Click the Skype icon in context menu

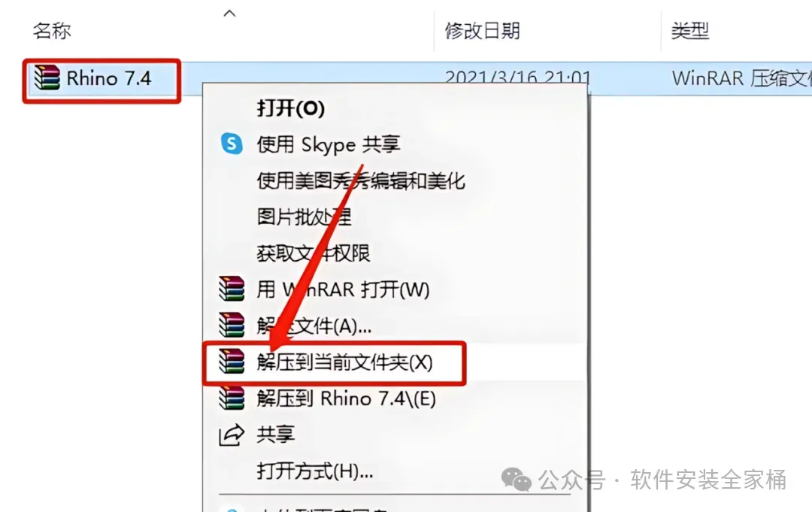232,144
